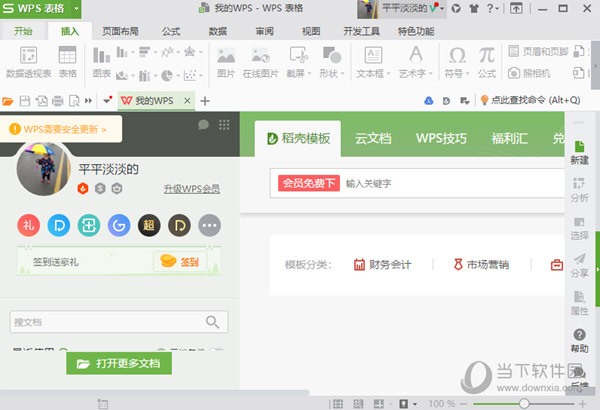Open the 数据透视表 pivot table tool
This screenshot has width=600, height=410.
[28, 62]
